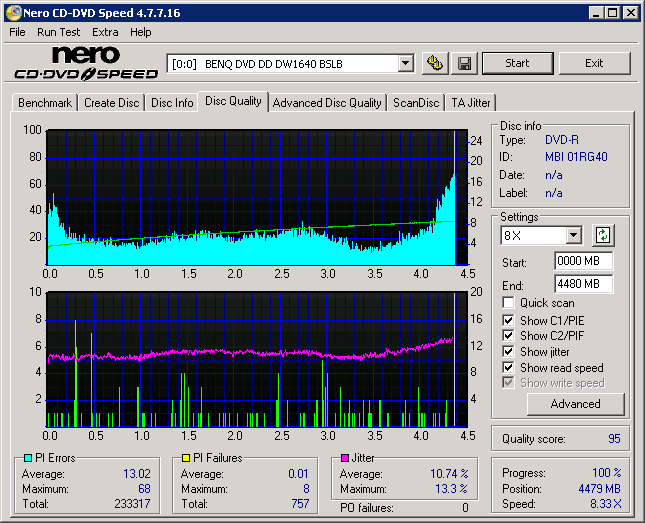Click the Advanced settings button
The width and height of the screenshot is (645, 523).
(575, 404)
